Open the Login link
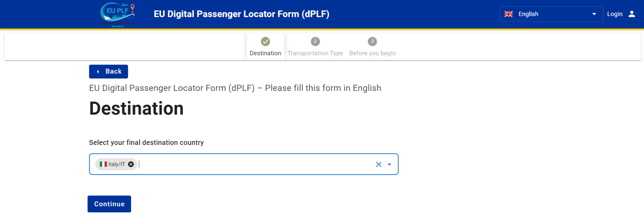The width and height of the screenshot is (644, 219). 615,14
